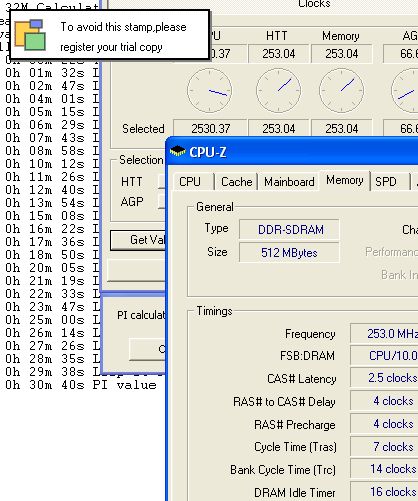Click the current Memory 253.04 value above the dial
418x501 pixels.
click(342, 54)
